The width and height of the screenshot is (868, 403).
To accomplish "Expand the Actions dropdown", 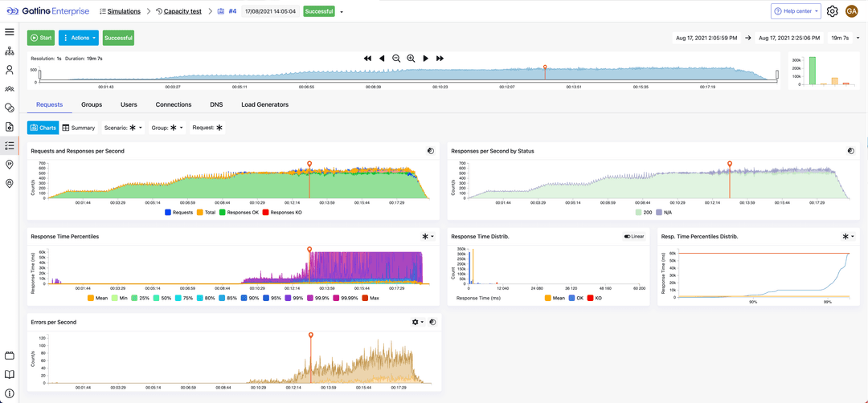I will 79,38.
